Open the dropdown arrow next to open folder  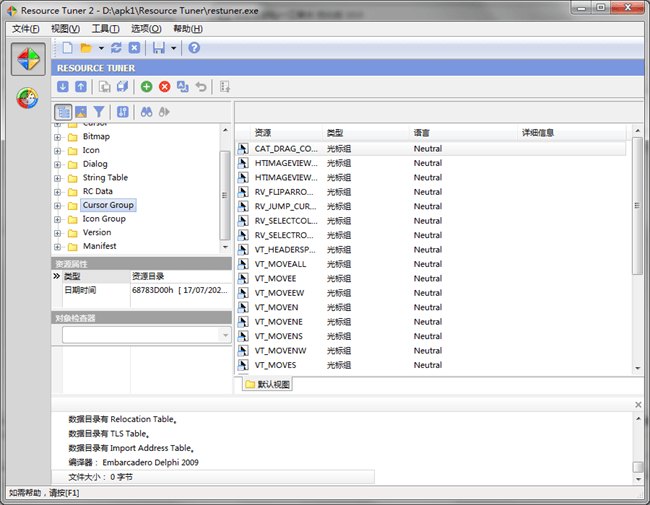pos(101,48)
